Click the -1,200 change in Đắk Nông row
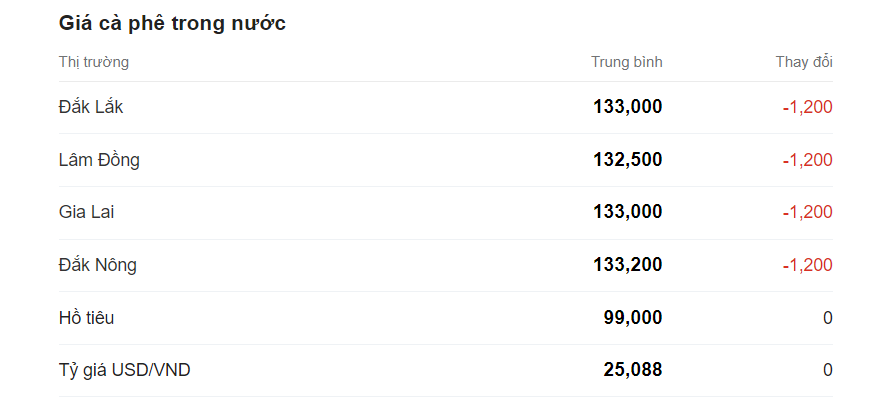895x400 pixels. point(807,265)
